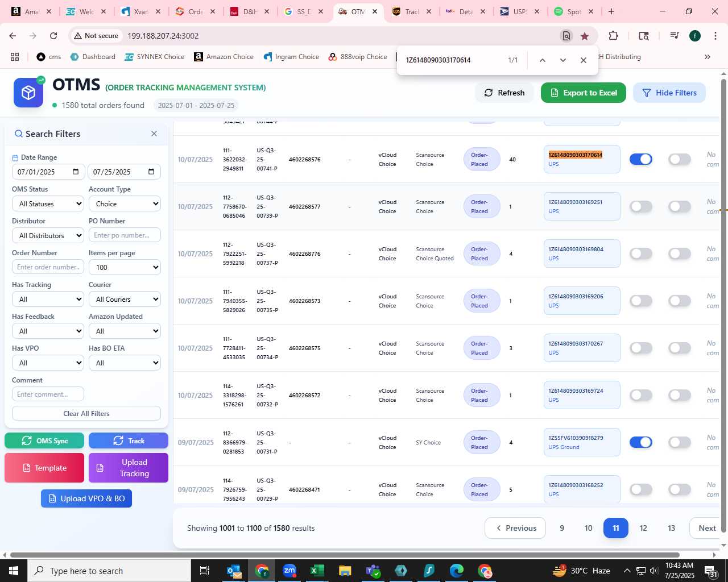Viewport: 728px width, 582px height.
Task: Reload the browser page
Action: click(53, 36)
